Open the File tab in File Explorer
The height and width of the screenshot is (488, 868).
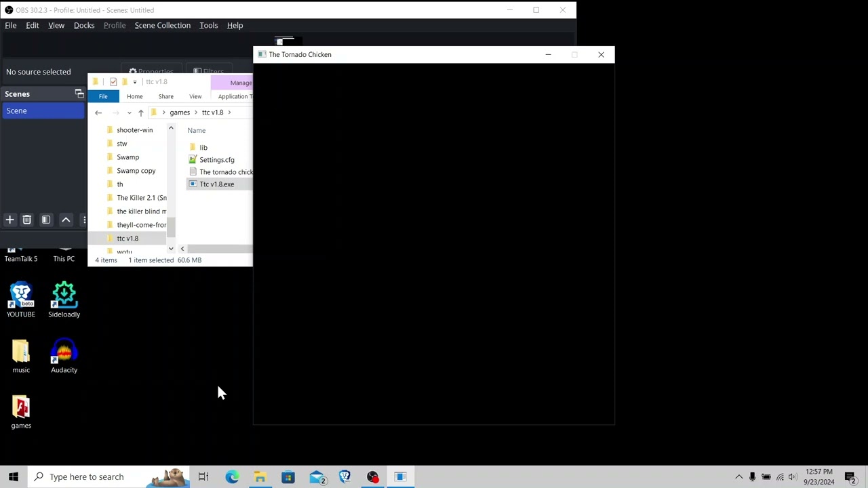[103, 96]
